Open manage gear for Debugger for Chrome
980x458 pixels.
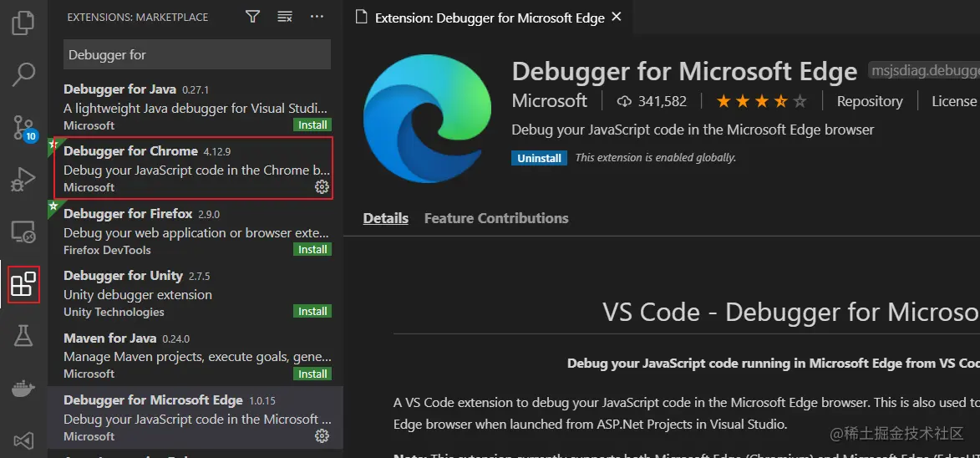[322, 187]
